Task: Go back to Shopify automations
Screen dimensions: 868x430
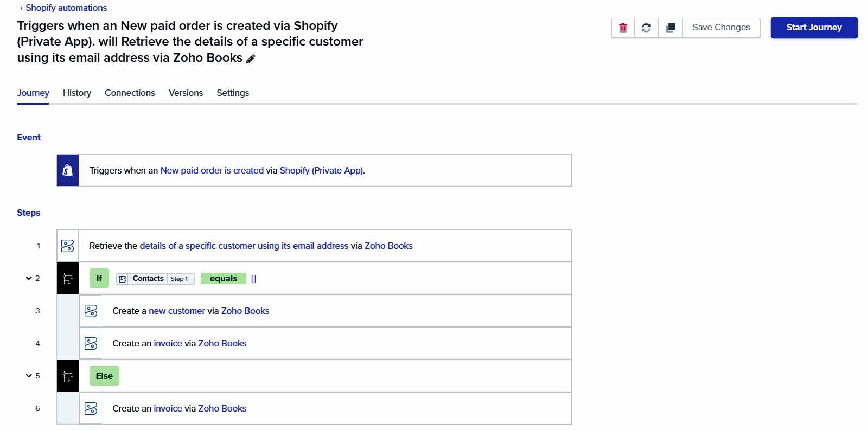Action: pyautogui.click(x=66, y=8)
